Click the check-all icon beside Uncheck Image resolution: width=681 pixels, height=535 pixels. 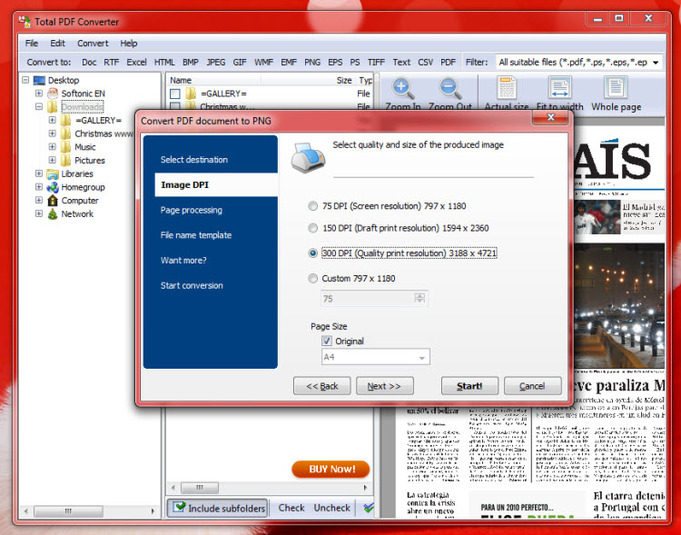(x=368, y=507)
